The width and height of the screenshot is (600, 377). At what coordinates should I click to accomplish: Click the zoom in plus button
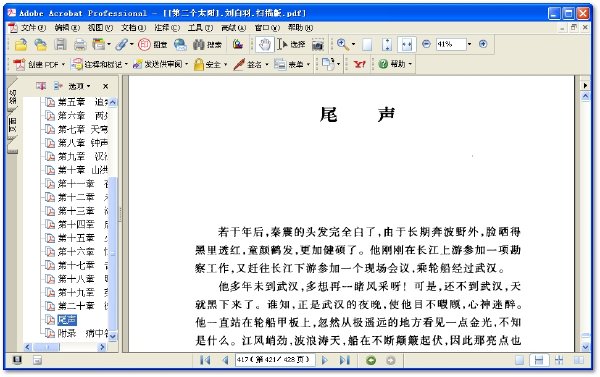[483, 44]
